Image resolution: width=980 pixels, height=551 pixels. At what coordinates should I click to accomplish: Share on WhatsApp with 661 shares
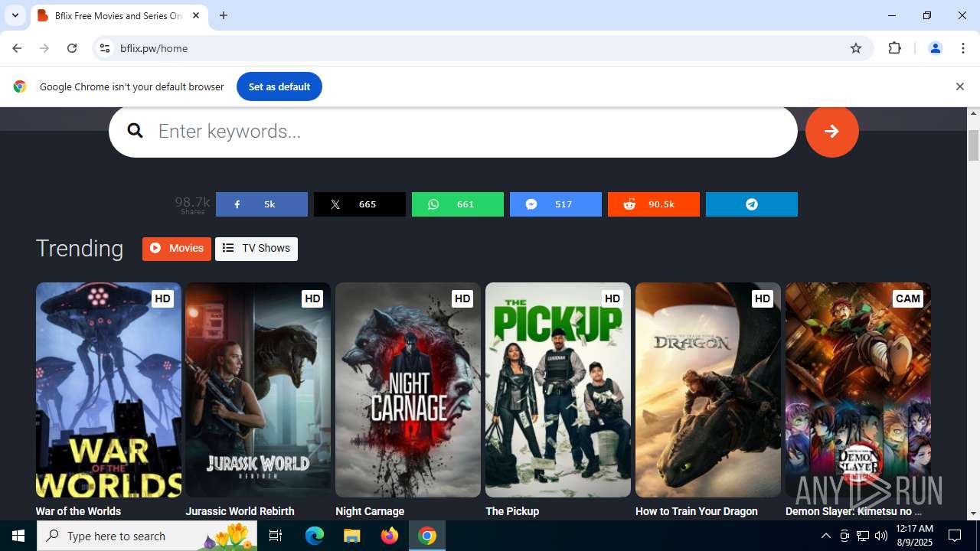click(457, 204)
